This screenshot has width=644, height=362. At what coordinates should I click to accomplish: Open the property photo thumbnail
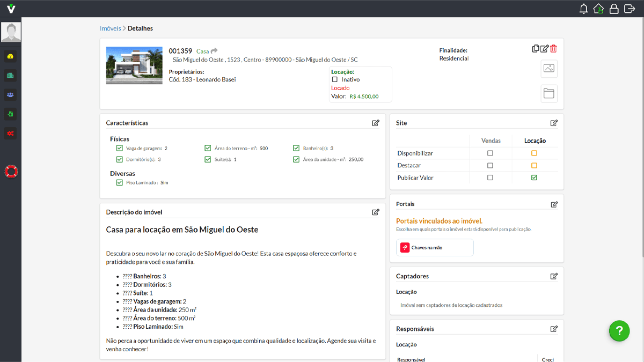tap(134, 65)
